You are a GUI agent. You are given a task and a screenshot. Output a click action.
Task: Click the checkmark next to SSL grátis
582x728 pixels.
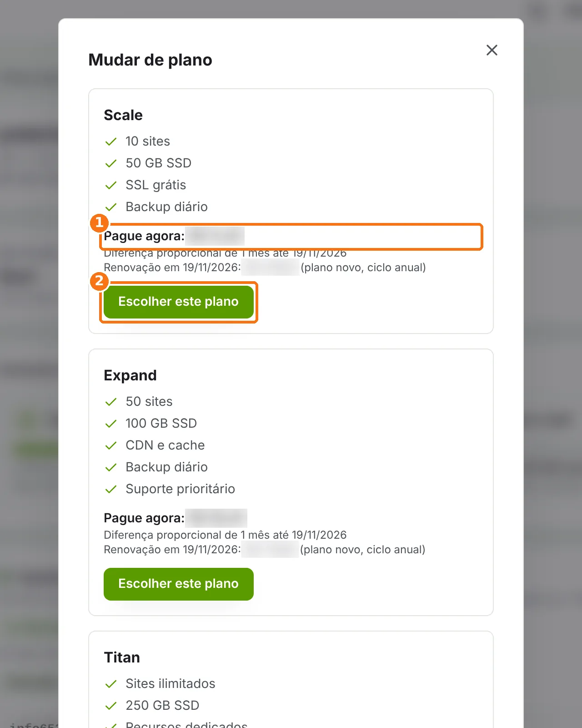111,185
